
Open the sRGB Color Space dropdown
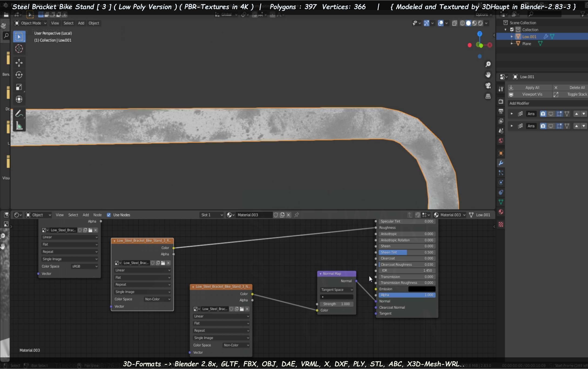(84, 266)
